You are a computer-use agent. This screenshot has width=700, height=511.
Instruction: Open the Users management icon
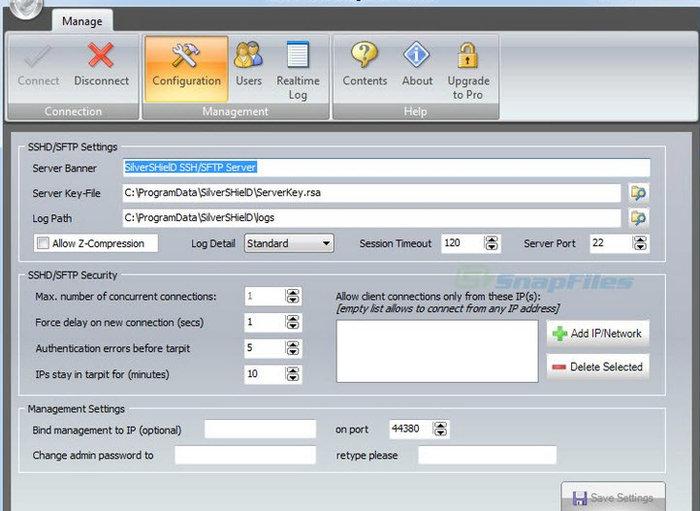pos(248,54)
